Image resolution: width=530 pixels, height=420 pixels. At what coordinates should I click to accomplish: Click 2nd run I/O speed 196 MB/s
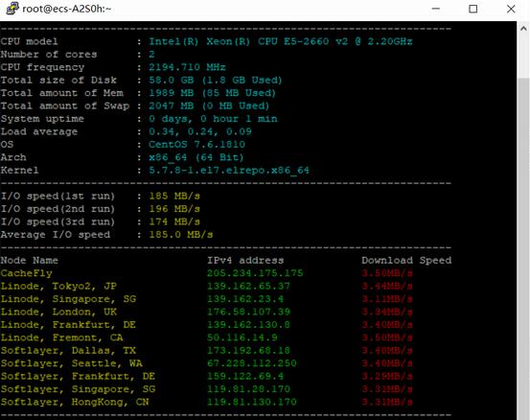(x=174, y=209)
